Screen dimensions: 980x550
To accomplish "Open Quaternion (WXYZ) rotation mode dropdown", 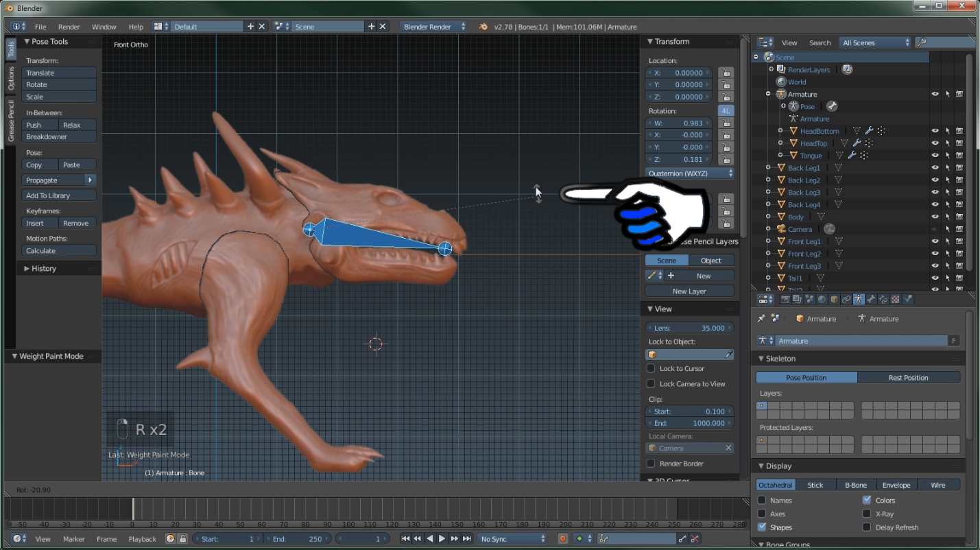I will (690, 174).
